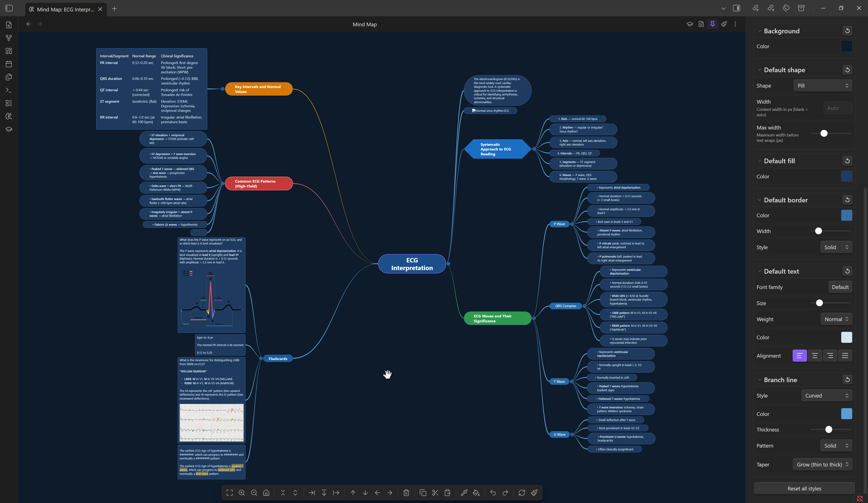This screenshot has height=503, width=868.
Task: Apply fill with the paint bucket icon
Action: 476,493
